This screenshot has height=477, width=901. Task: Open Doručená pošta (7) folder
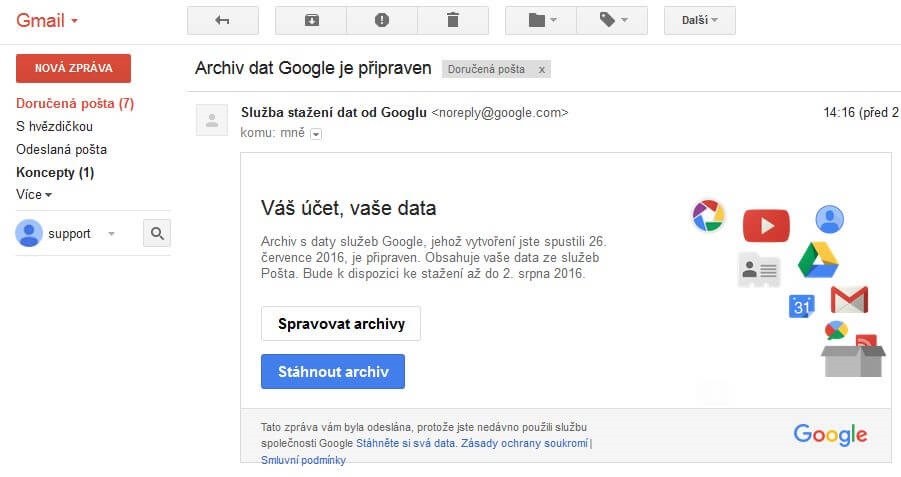point(75,103)
